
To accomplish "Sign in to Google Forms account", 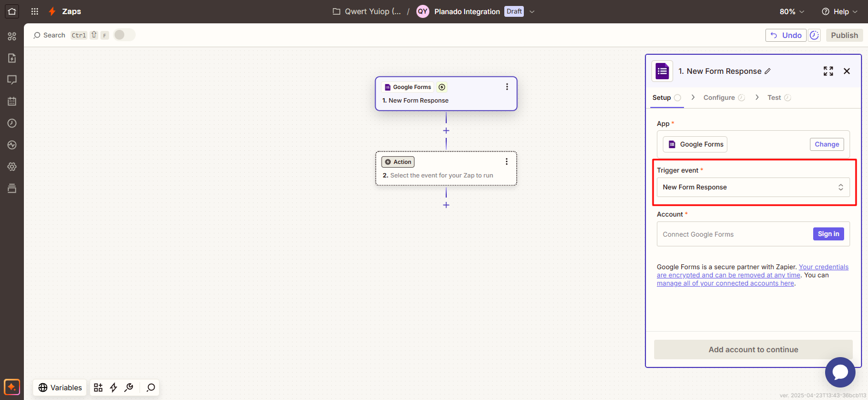I will (828, 234).
